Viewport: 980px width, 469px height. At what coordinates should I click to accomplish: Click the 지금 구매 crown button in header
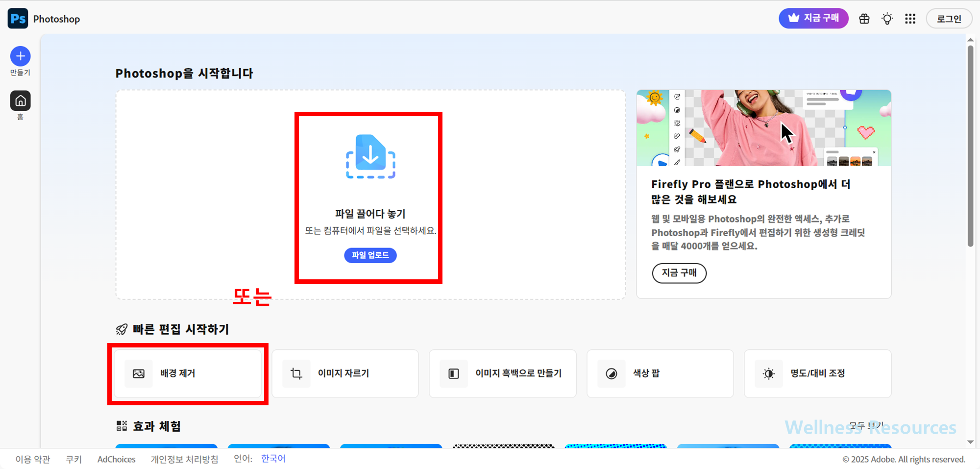pyautogui.click(x=813, y=19)
